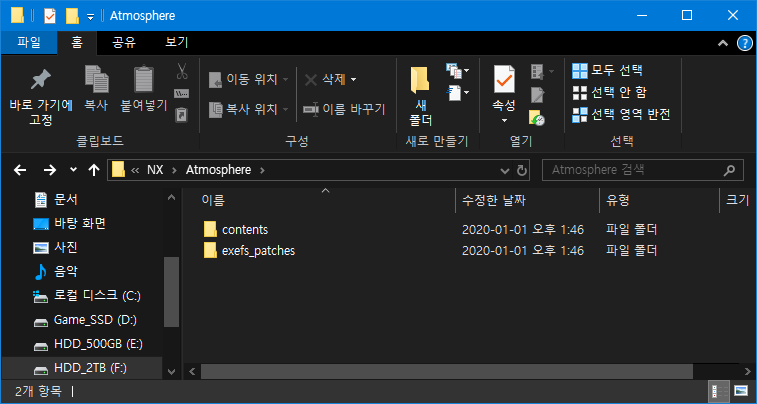Sort by the Date modified (수정한 날짜) column
The height and width of the screenshot is (404, 757).
click(493, 200)
